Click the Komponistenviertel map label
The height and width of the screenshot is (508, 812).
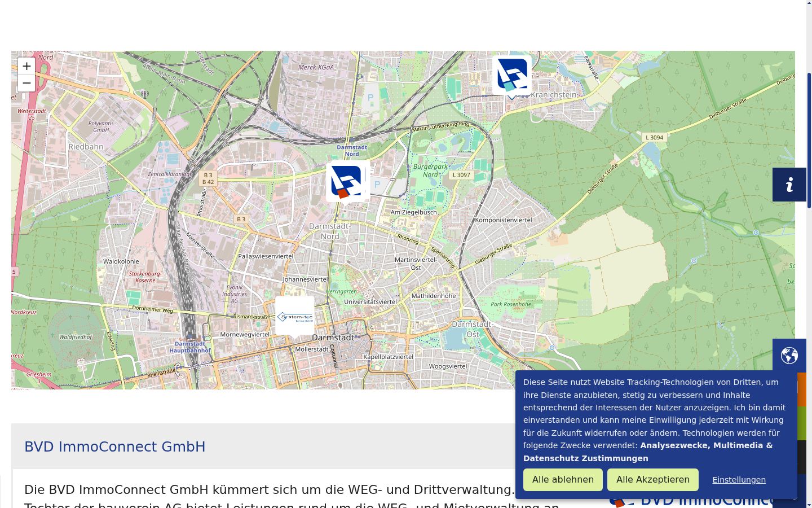pyautogui.click(x=504, y=220)
